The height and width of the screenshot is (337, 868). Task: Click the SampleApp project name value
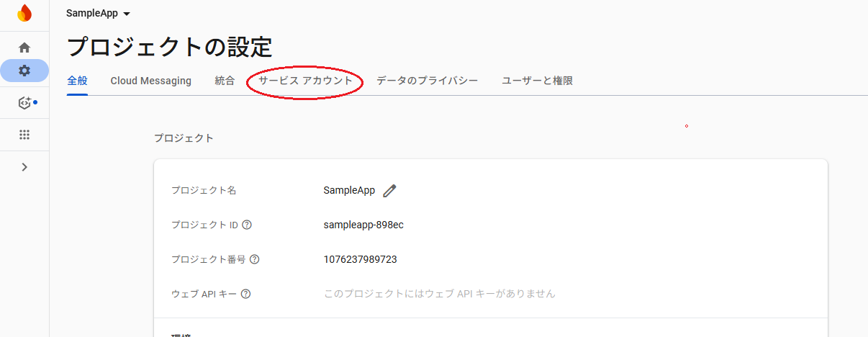(x=349, y=190)
